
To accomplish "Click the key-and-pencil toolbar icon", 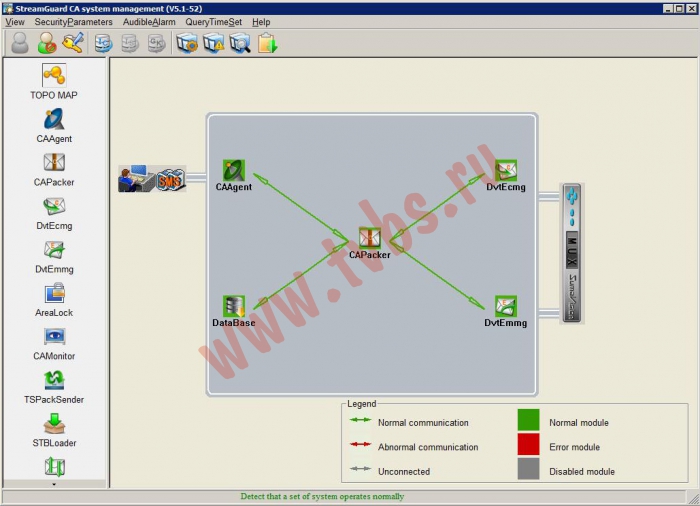I will click(x=73, y=43).
